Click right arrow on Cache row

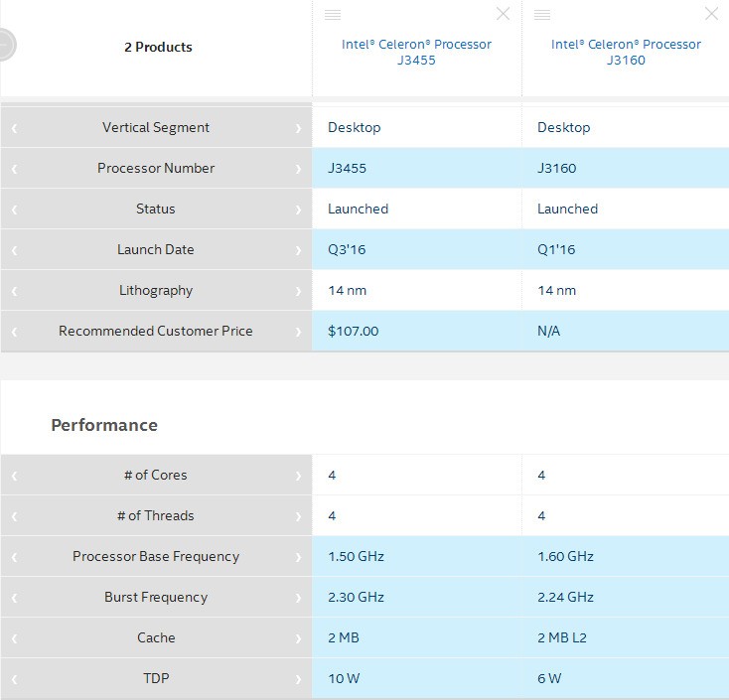tap(298, 638)
